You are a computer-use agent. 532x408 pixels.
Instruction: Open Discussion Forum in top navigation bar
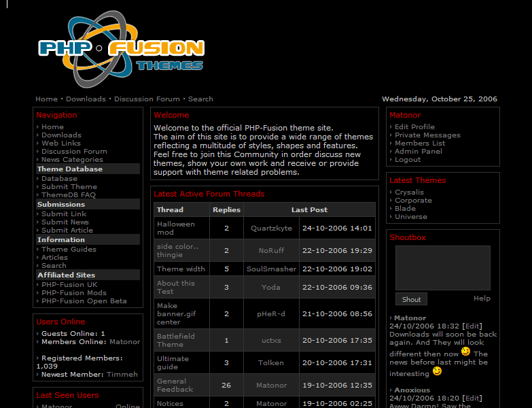[x=147, y=99]
